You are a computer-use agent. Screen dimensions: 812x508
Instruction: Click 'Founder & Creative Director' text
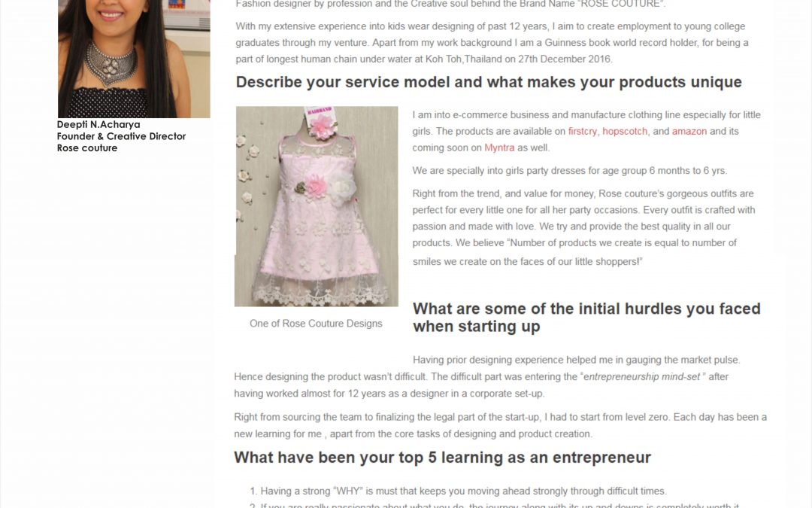pos(121,136)
